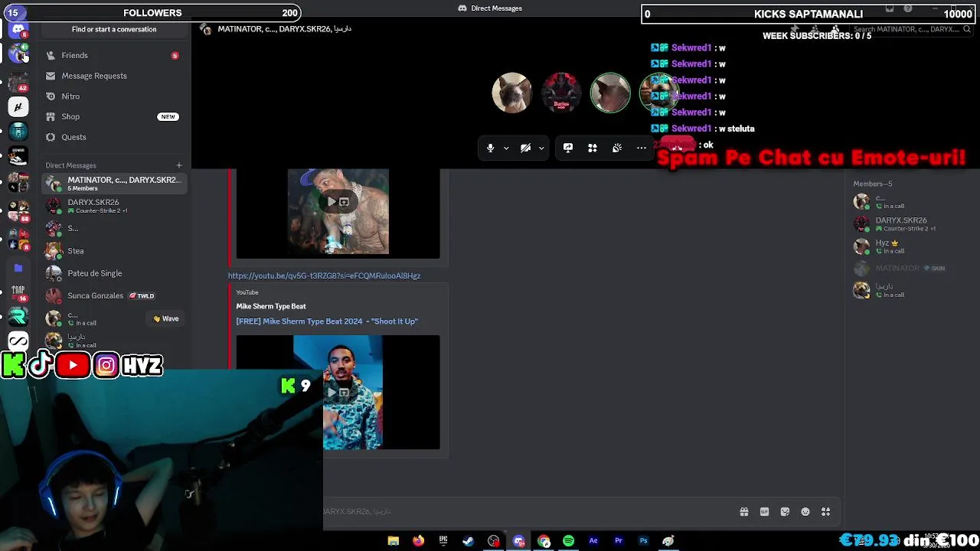Viewport: 980px width, 551px height.
Task: Open server with 62 badge in sidebar
Action: (18, 81)
